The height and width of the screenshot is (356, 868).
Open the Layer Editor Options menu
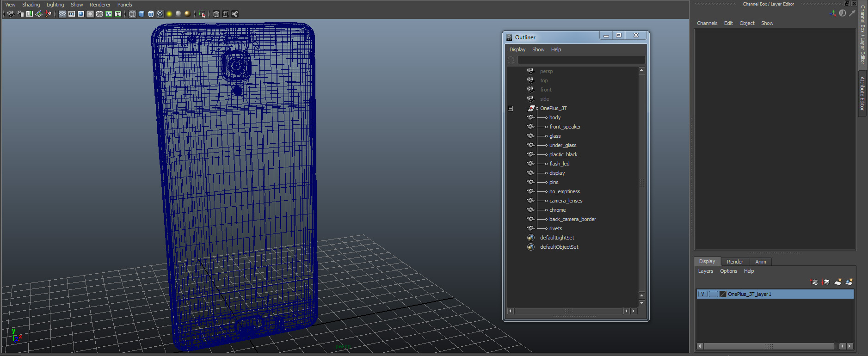[x=729, y=271]
